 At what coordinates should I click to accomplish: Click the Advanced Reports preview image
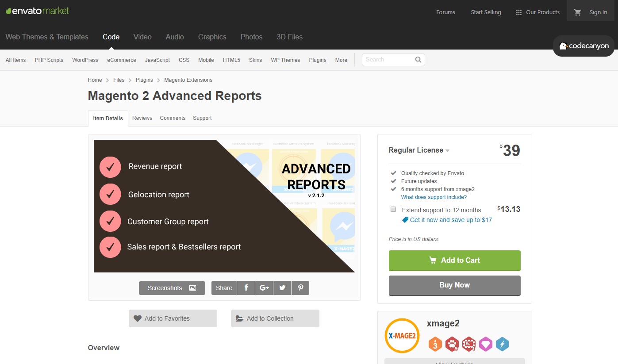click(x=224, y=206)
